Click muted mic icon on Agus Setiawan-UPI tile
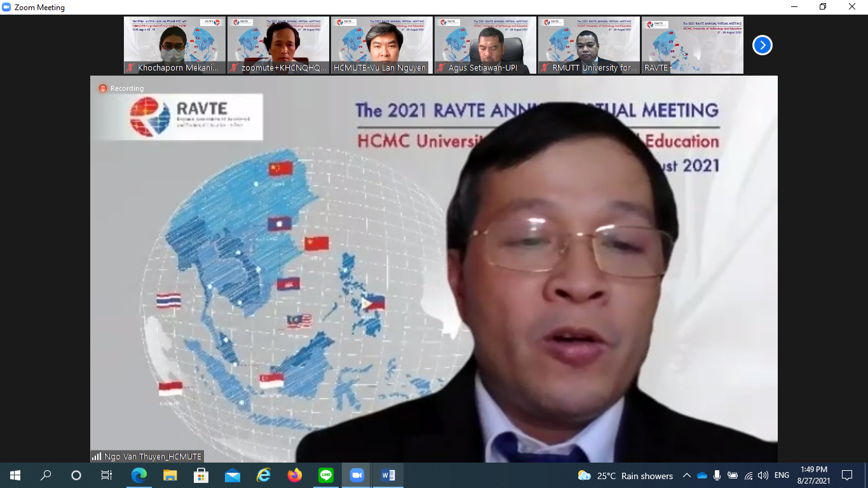The image size is (868, 488). click(x=442, y=67)
